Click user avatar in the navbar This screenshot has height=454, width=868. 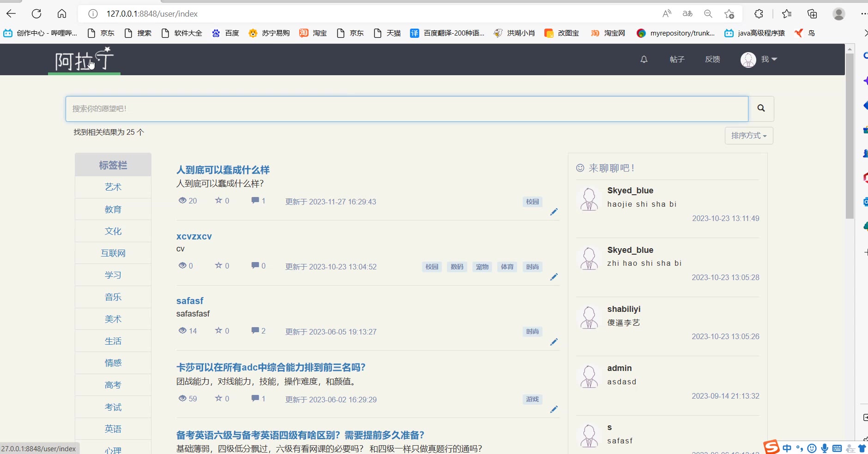pyautogui.click(x=748, y=60)
